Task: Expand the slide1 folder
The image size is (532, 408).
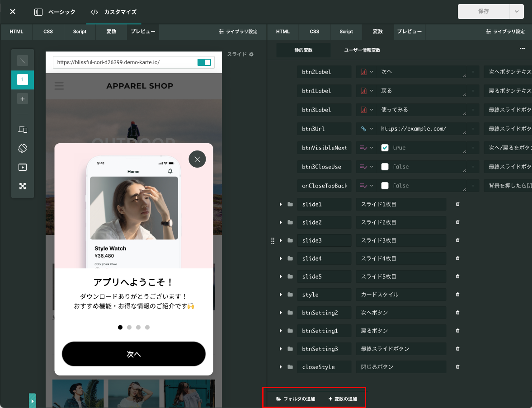Action: 281,204
